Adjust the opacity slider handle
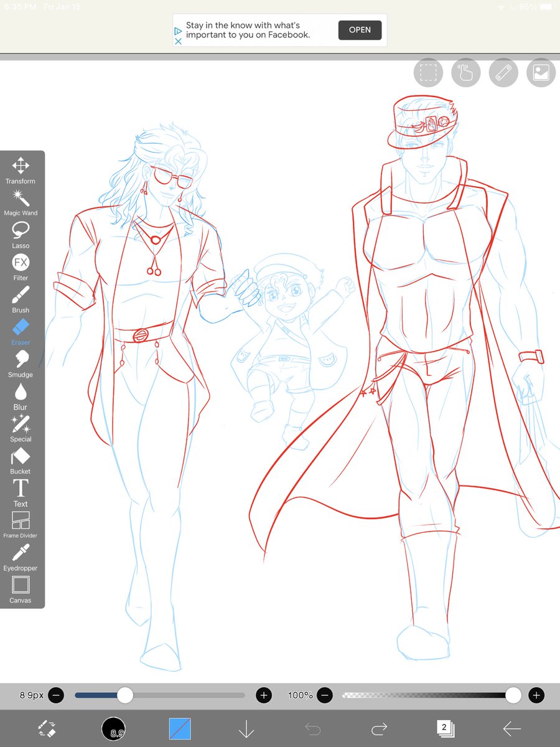The height and width of the screenshot is (747, 560). coord(513,695)
